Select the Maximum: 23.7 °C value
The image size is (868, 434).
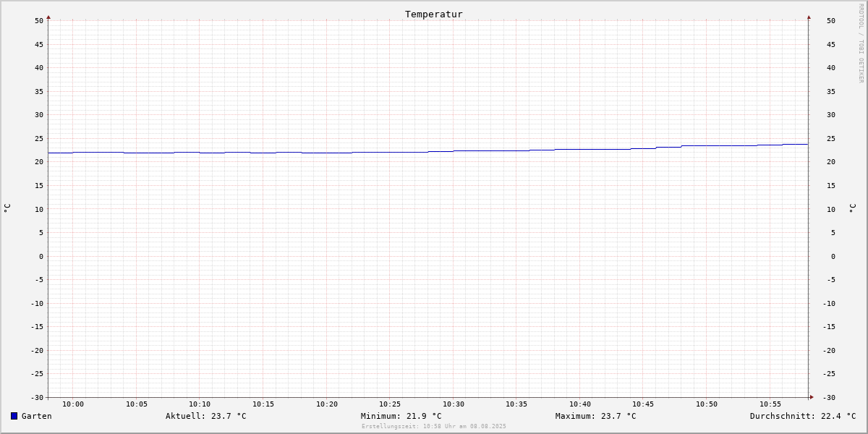[596, 416]
